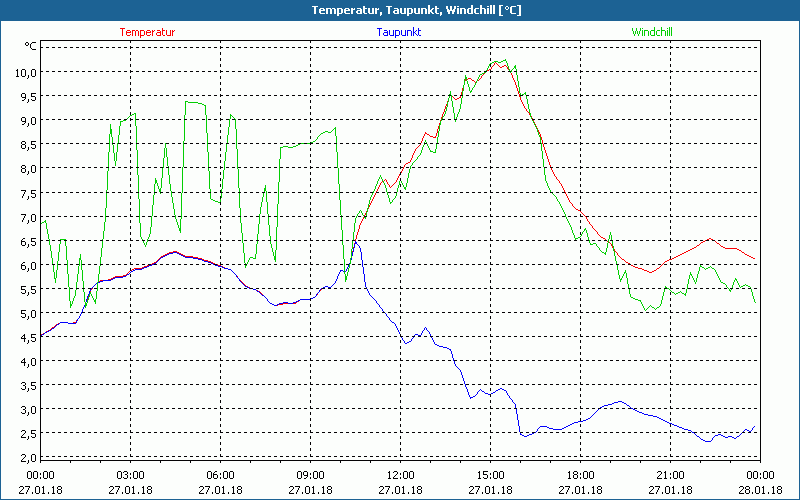Select the 09:00 x-axis time label
800x500 pixels.
pyautogui.click(x=310, y=475)
